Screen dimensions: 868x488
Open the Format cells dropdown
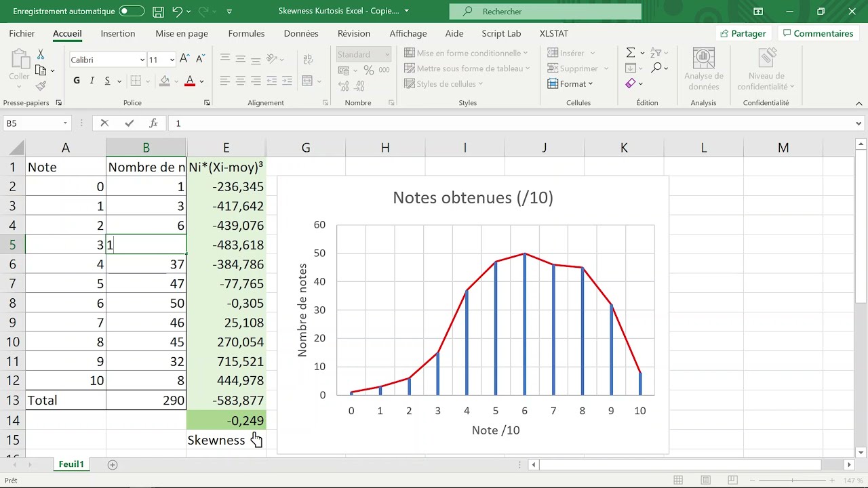click(570, 84)
